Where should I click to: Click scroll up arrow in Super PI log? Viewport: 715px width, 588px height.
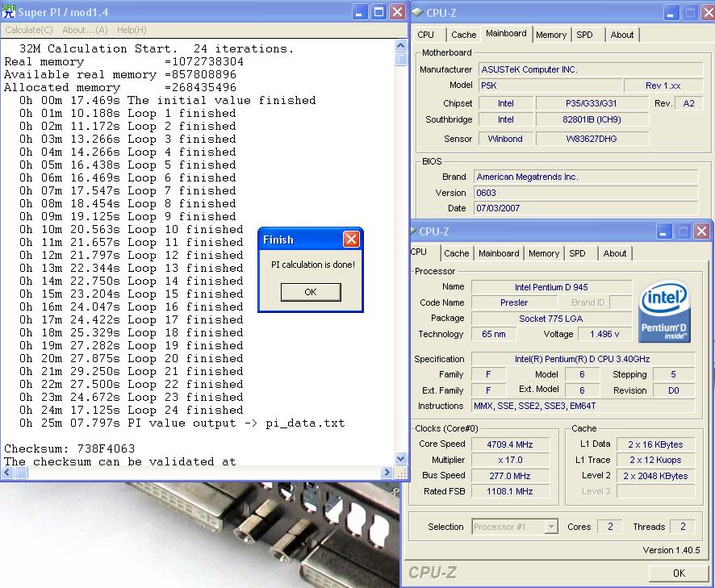click(401, 46)
